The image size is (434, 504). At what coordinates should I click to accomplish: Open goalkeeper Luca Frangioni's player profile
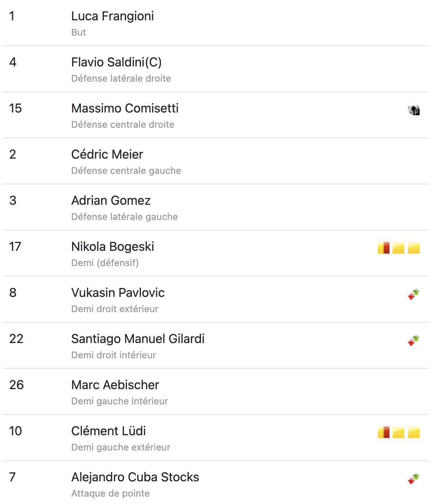pyautogui.click(x=112, y=16)
